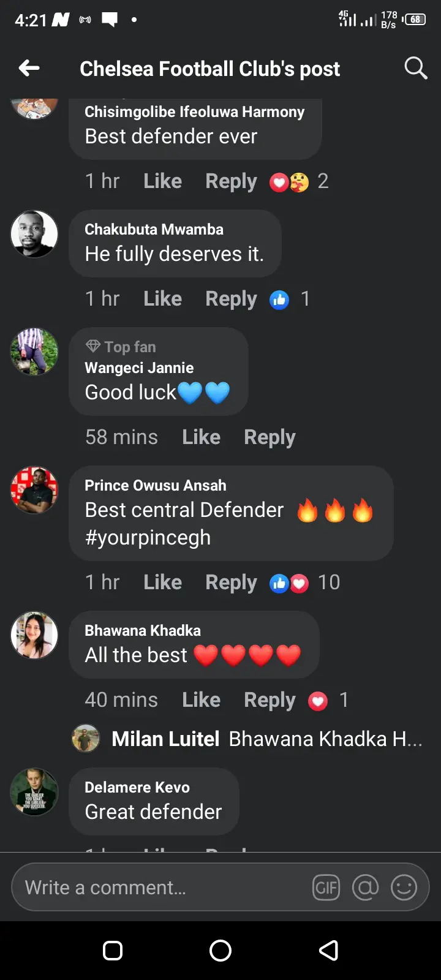Tap the back arrow icon

(x=29, y=68)
